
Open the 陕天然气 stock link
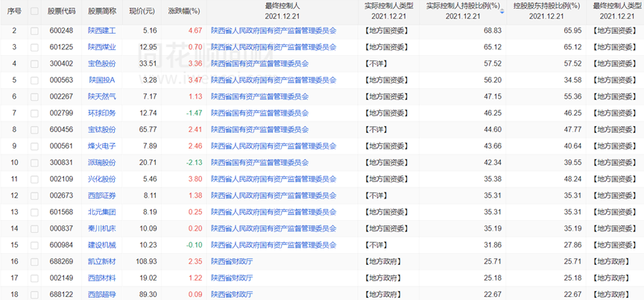point(102,97)
